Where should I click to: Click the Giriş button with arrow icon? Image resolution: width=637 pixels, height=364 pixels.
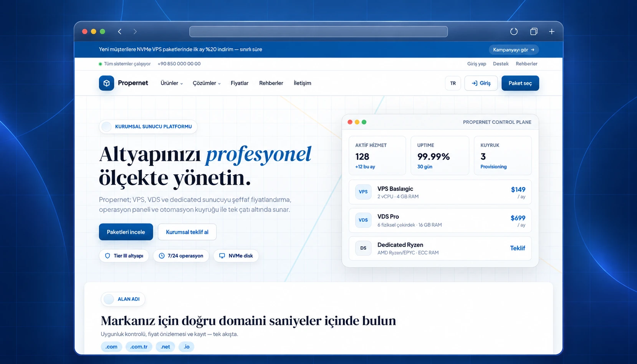(x=481, y=83)
